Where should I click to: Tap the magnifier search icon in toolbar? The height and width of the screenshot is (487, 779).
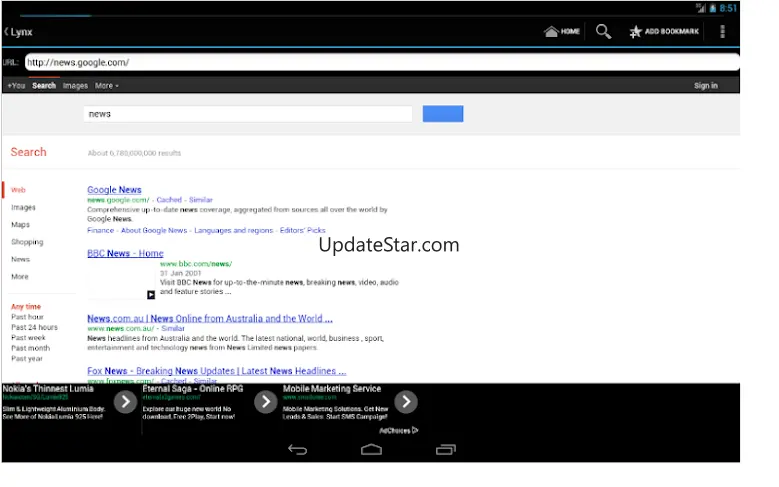click(603, 31)
